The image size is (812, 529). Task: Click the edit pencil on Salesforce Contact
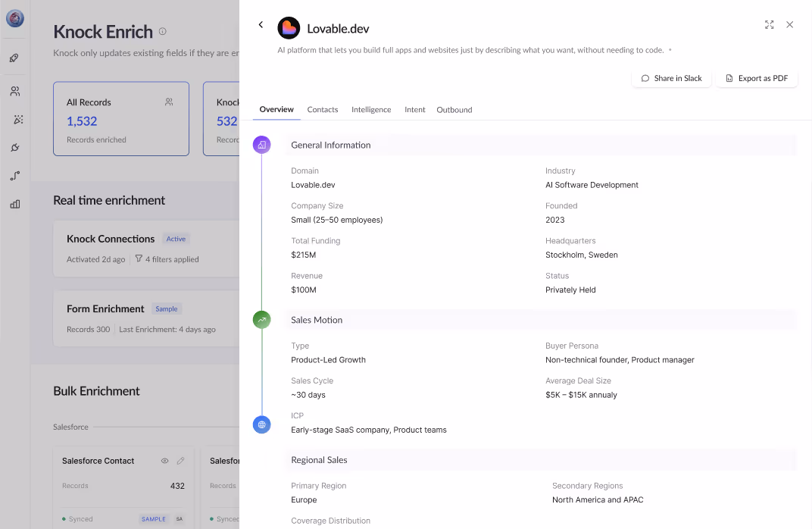(180, 461)
